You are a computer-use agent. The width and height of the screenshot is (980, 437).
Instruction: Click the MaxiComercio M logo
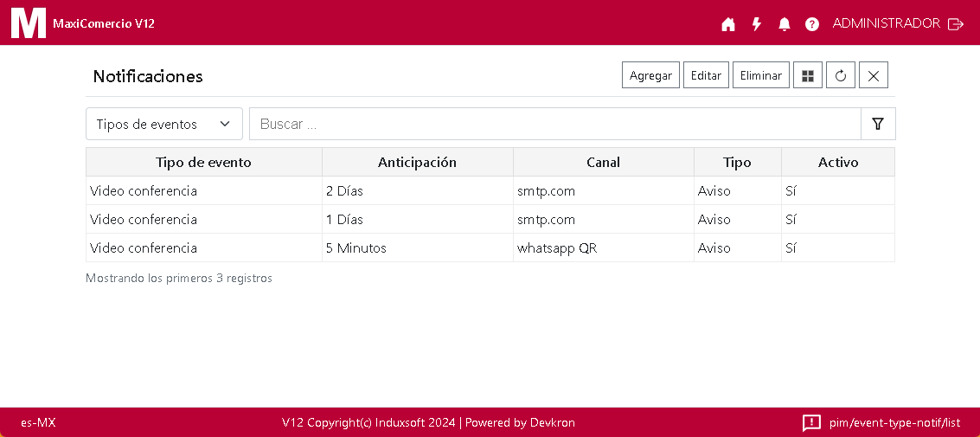tap(29, 22)
